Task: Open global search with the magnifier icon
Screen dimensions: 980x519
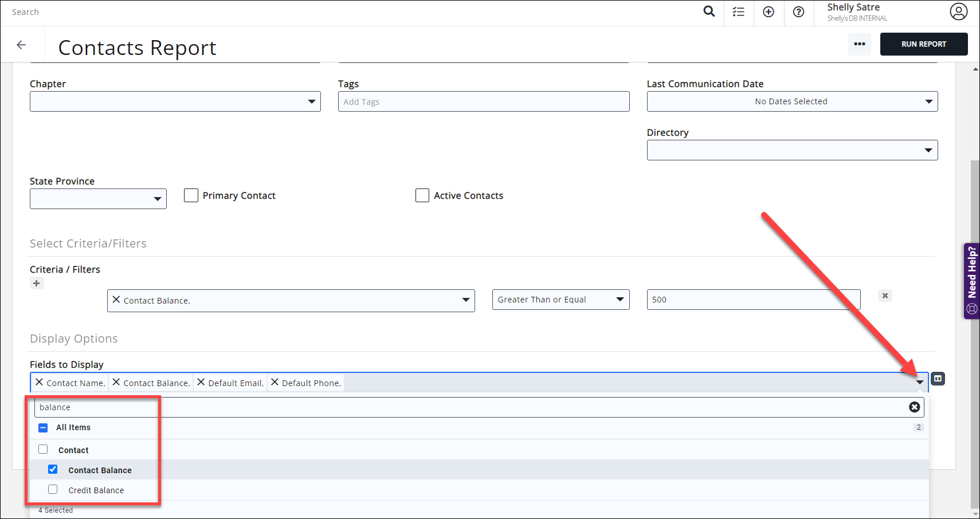Action: pos(709,11)
